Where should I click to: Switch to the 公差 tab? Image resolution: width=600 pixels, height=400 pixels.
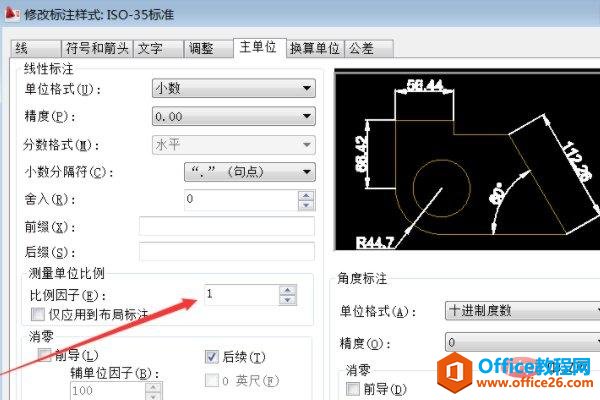[369, 49]
